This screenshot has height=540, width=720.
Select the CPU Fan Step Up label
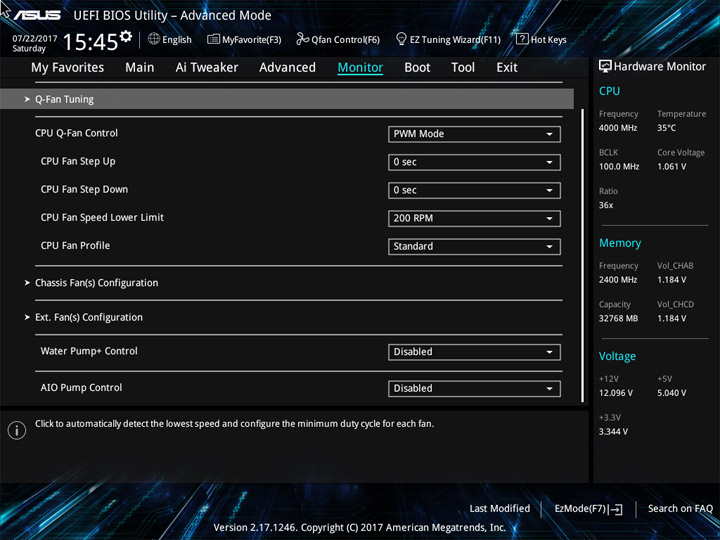click(x=78, y=161)
